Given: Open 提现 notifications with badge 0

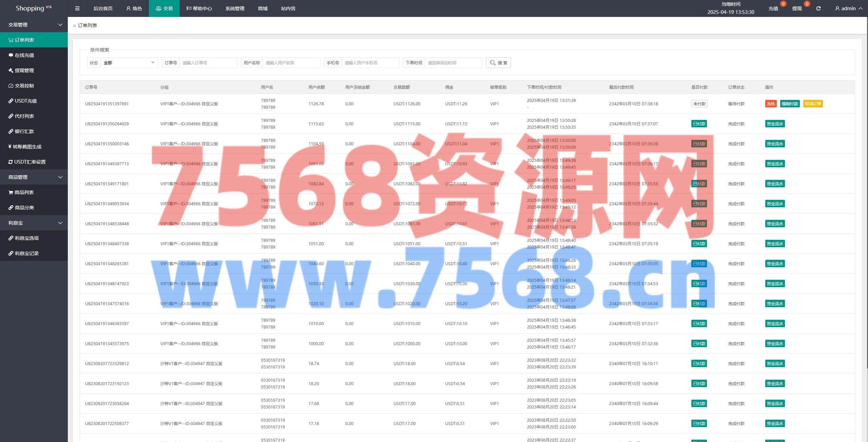Looking at the screenshot, I should [x=797, y=8].
